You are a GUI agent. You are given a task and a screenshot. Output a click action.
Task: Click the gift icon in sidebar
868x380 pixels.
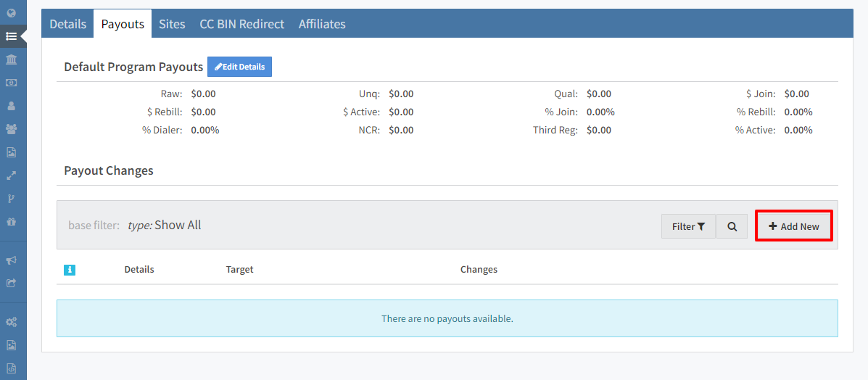coord(12,221)
